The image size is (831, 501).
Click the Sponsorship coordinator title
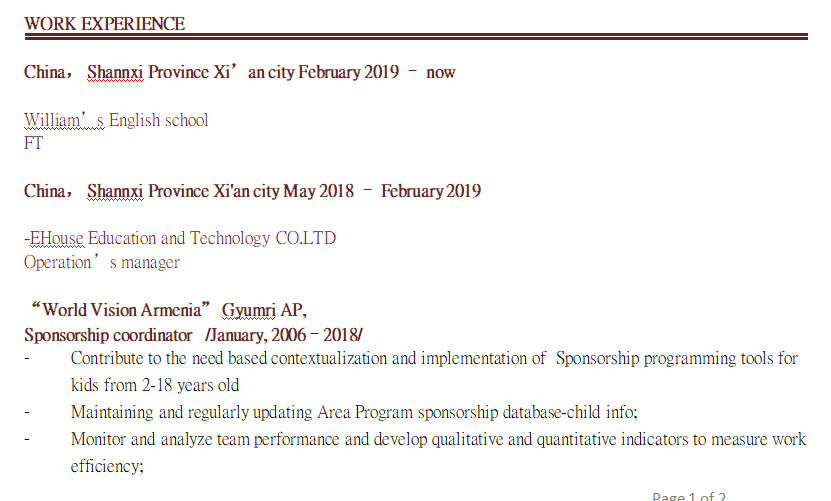pos(108,334)
